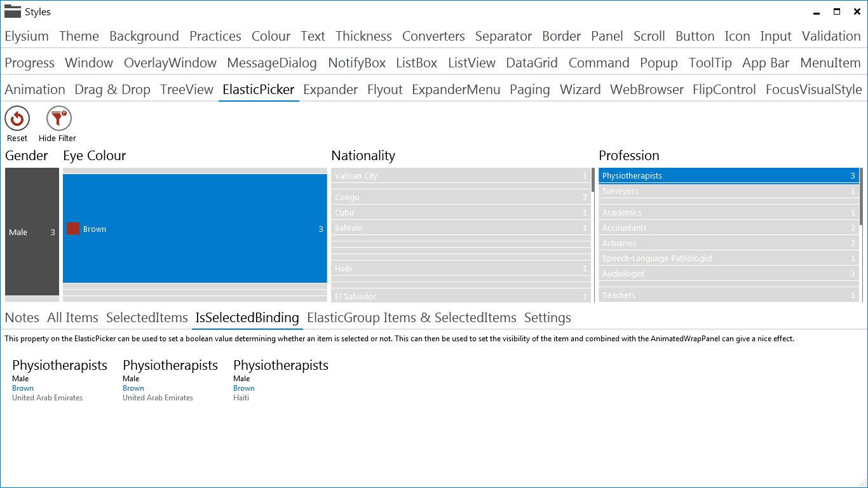Navigate to the TreeView demo

[186, 90]
